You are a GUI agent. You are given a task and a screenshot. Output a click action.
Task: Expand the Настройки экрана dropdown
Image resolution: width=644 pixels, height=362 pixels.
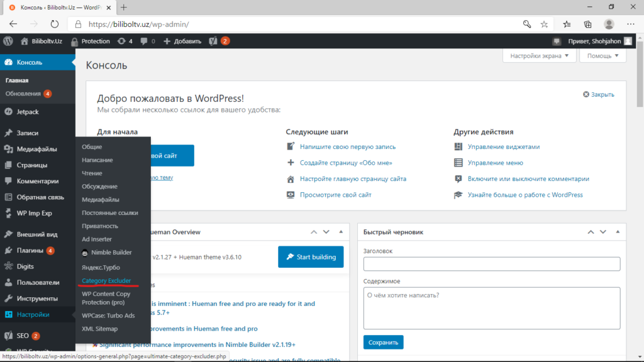[540, 55]
